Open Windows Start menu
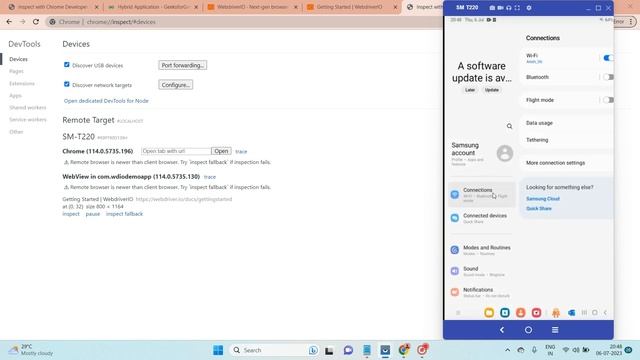 click(218, 350)
